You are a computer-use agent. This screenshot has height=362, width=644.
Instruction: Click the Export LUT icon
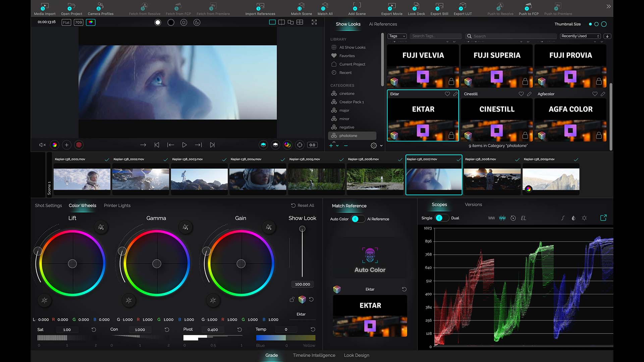pos(462,8)
